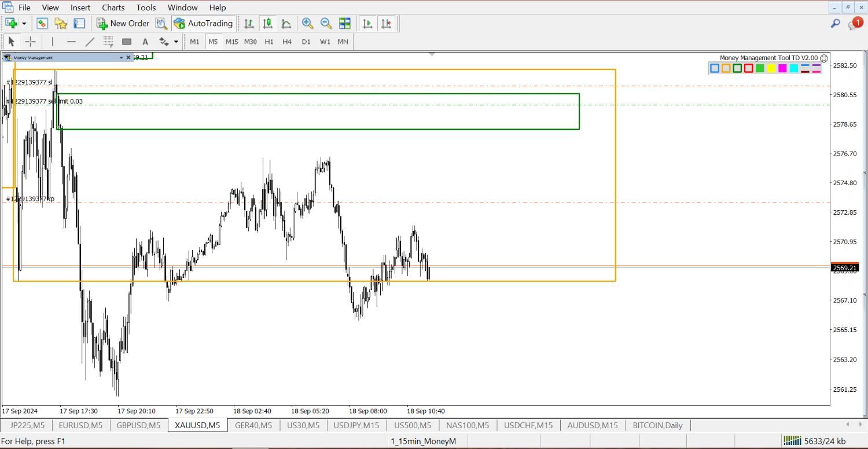Screen dimensions: 868x449
Task: Choose the Fibonacci retracement tool
Action: coord(108,42)
